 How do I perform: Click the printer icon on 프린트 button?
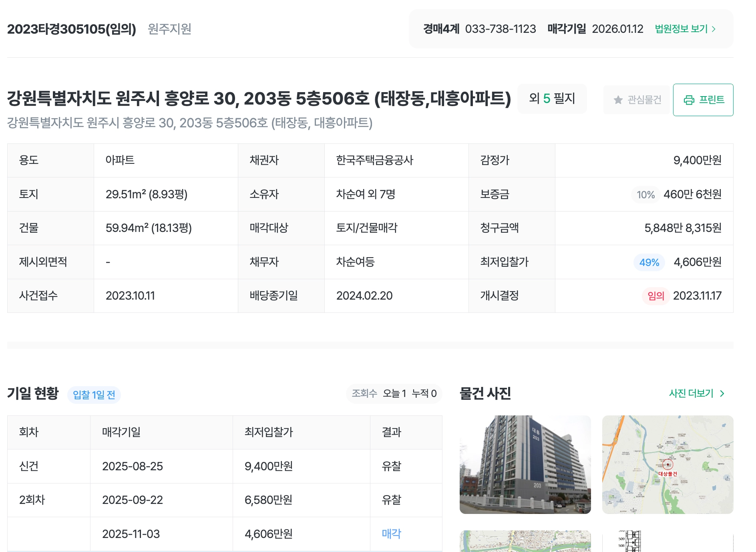(689, 100)
